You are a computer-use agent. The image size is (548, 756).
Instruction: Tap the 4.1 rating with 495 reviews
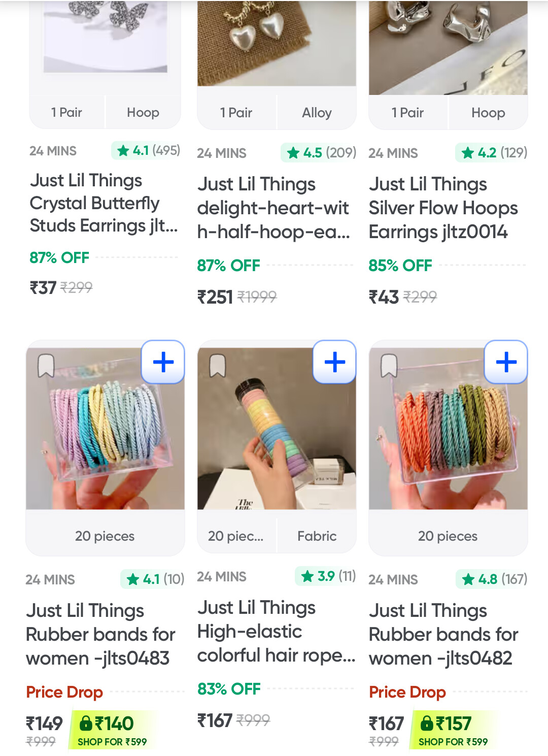click(146, 150)
